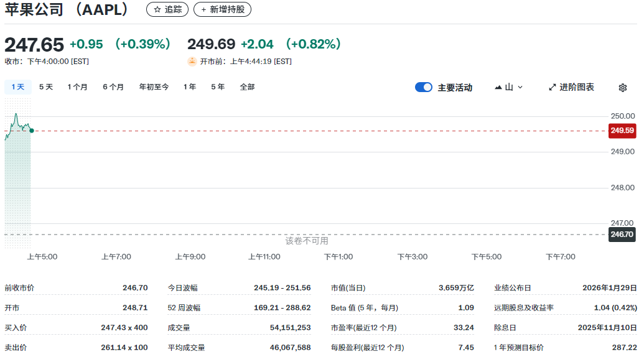
Task: Select the 1 年 range tab
Action: pos(190,87)
